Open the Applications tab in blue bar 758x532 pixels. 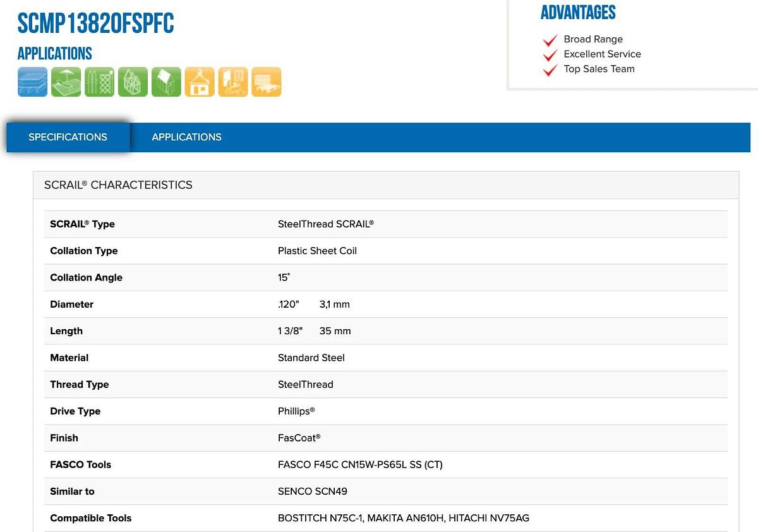[186, 137]
